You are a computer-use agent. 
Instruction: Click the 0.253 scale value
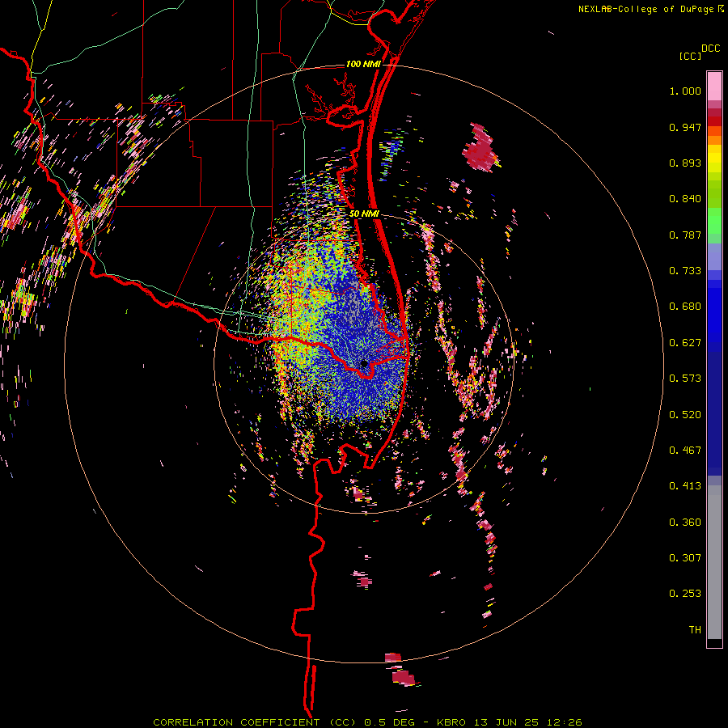coord(685,594)
